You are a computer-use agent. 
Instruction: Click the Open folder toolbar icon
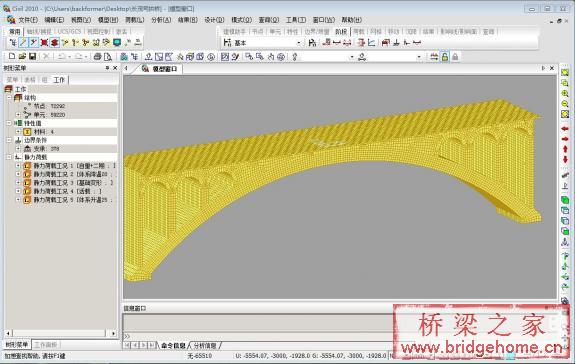[22, 56]
